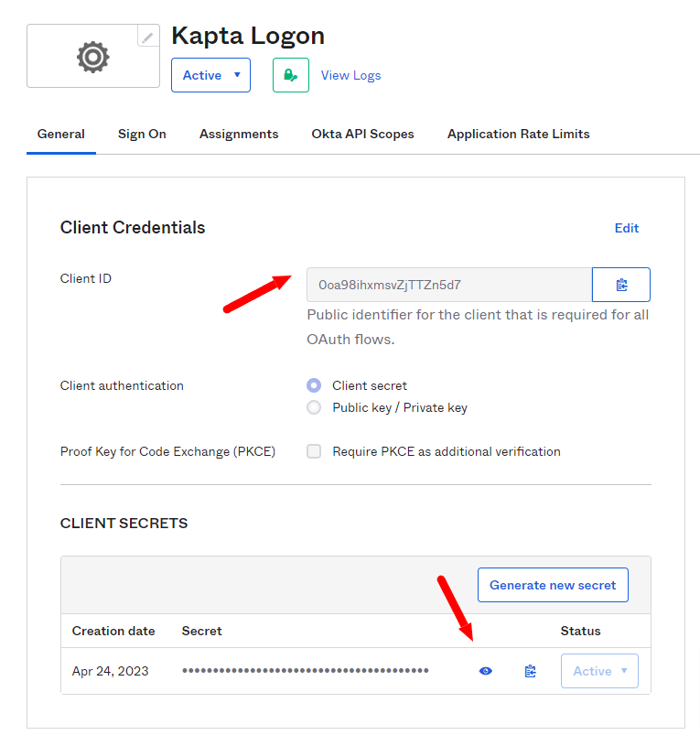
Task: Copy the client secret using its clipboard icon
Action: tap(530, 670)
